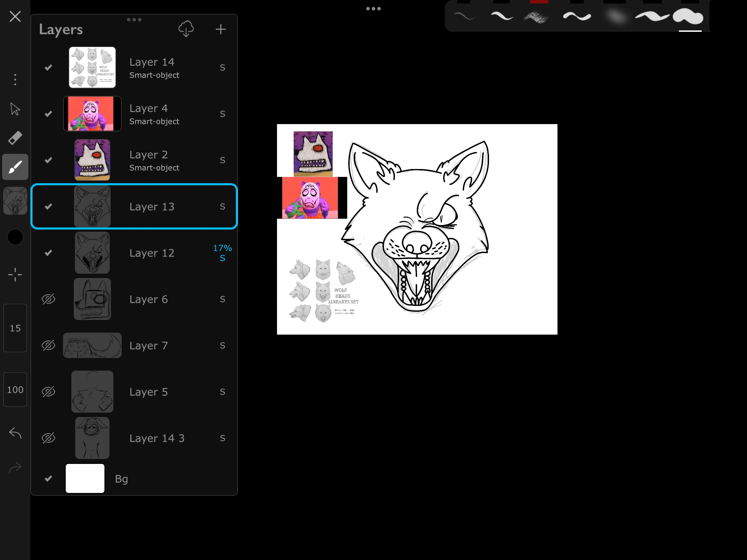Screen dimensions: 747x560
Task: Select the Bg background layer
Action: click(121, 479)
